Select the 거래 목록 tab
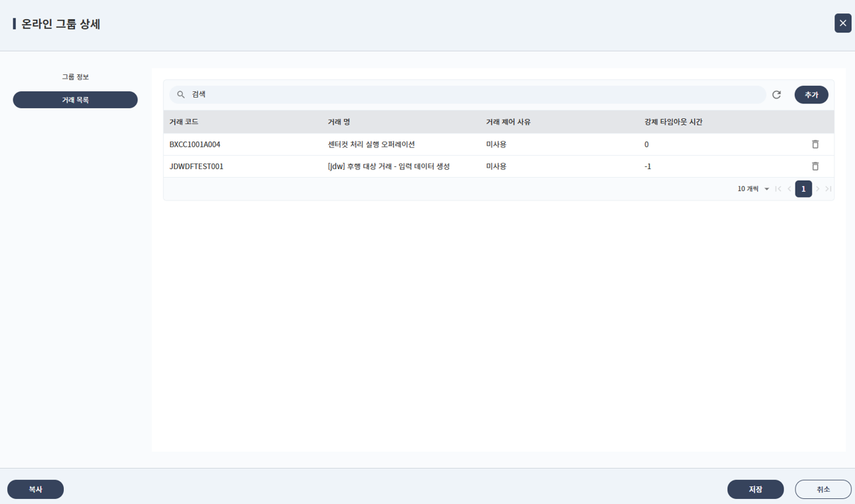This screenshot has width=855, height=504. coord(75,100)
